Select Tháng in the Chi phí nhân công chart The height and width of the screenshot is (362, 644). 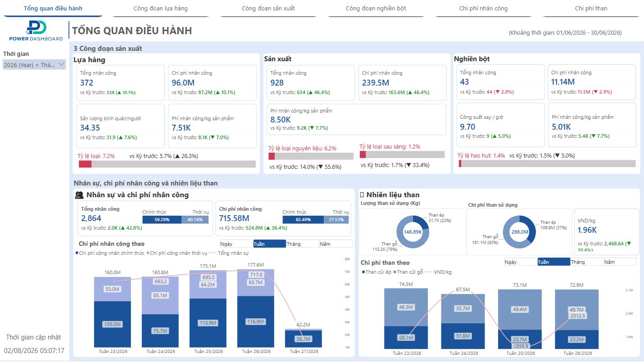(x=303, y=244)
